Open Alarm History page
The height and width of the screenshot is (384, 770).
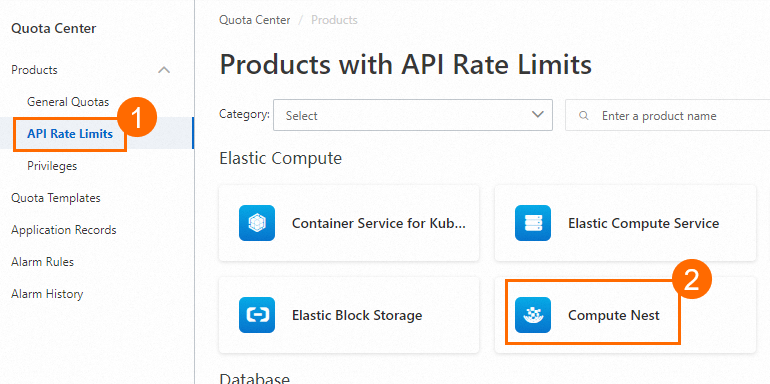[x=47, y=294]
